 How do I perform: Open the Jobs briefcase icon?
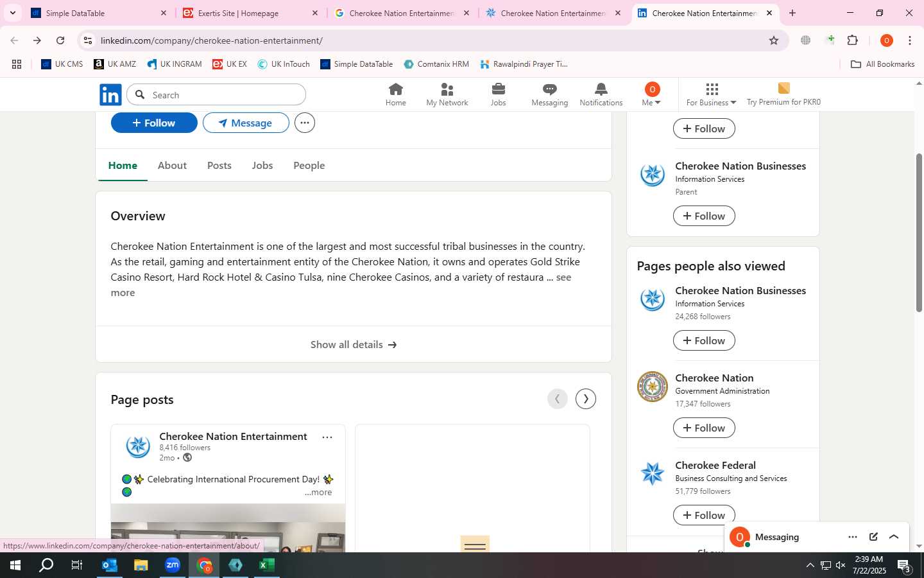pos(498,94)
